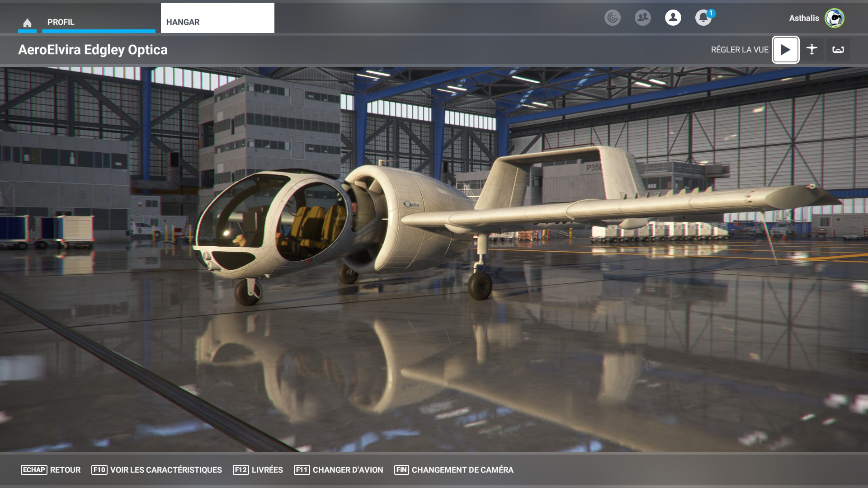Click the Asthalis avatar picture

click(x=834, y=18)
